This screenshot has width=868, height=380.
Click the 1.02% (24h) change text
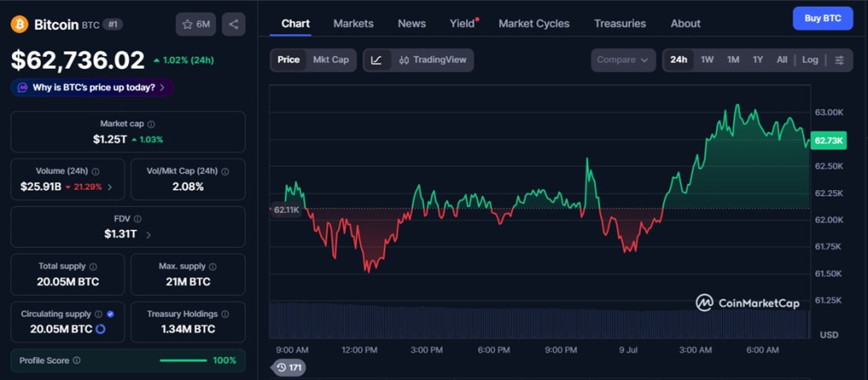(x=183, y=60)
